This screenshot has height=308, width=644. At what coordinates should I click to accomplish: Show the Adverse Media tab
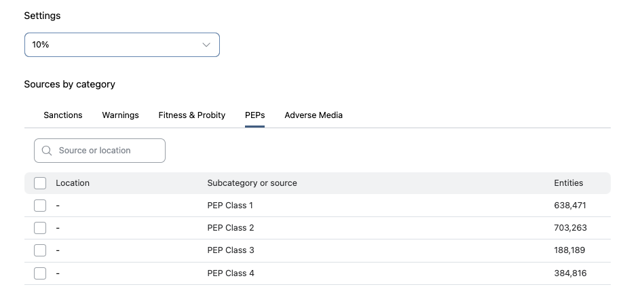coord(314,115)
